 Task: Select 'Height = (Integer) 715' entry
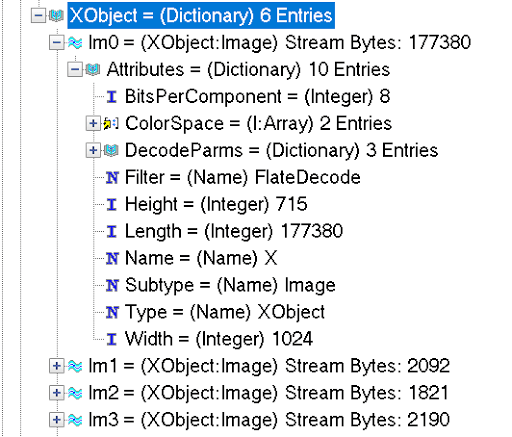click(216, 205)
